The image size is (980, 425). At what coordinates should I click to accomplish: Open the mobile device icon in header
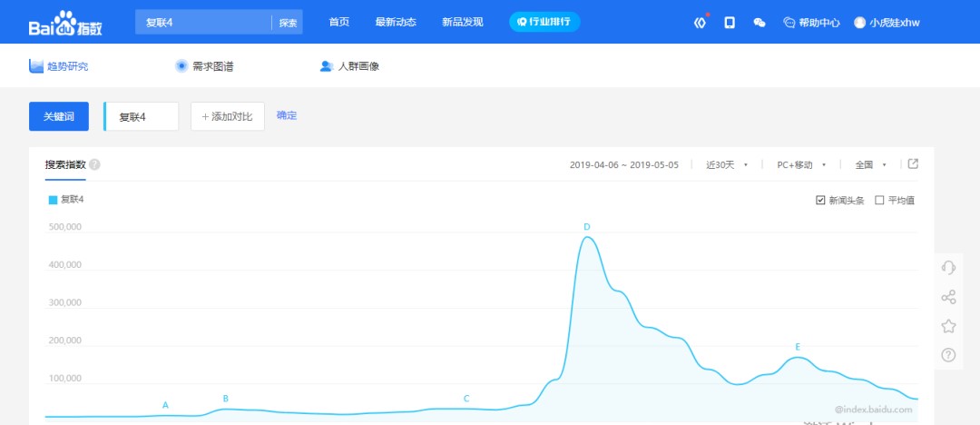click(730, 23)
